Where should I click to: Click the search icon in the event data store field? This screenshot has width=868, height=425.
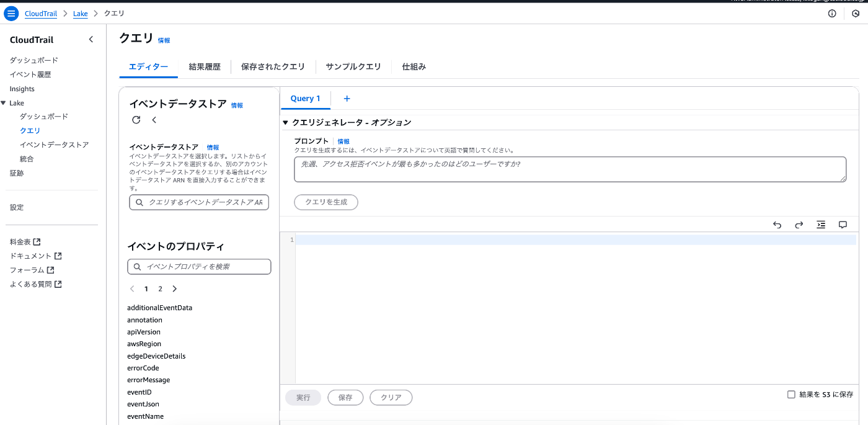coord(139,202)
